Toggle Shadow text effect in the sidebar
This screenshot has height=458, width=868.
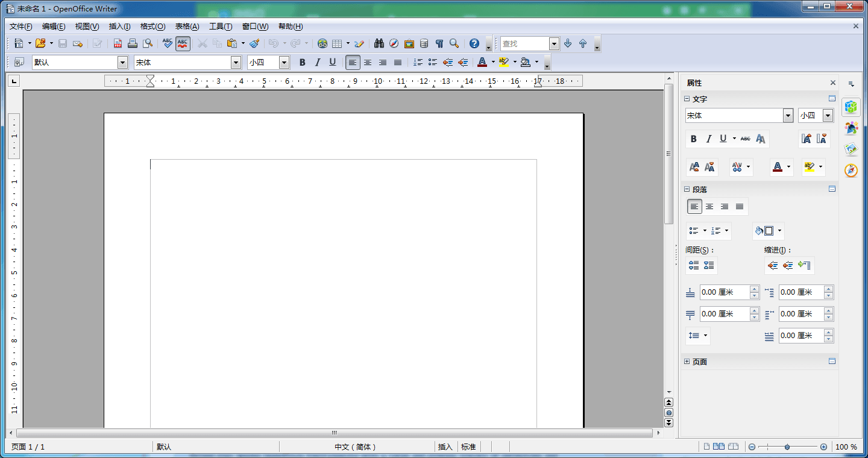tap(761, 139)
